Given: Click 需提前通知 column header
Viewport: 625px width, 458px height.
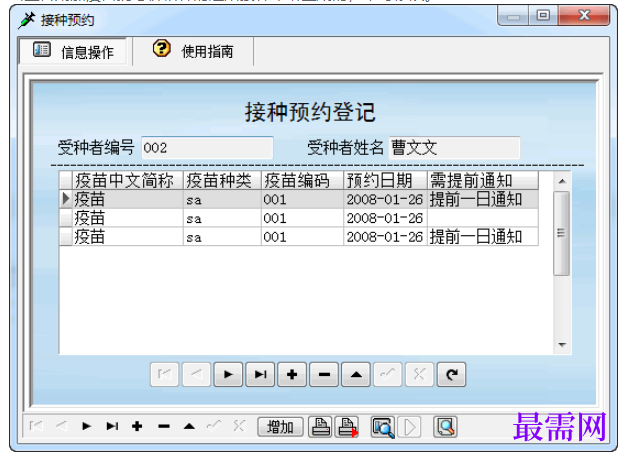Looking at the screenshot, I should (x=483, y=181).
